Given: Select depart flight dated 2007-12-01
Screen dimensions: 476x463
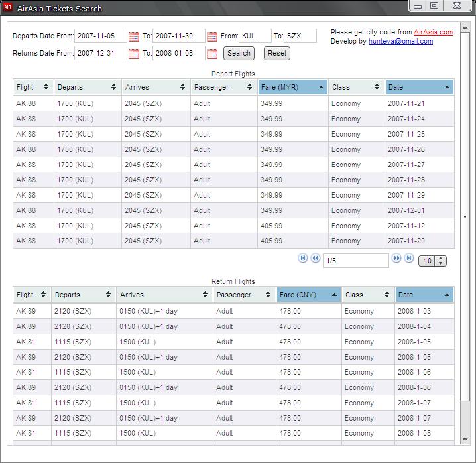Looking at the screenshot, I should pyautogui.click(x=233, y=210).
